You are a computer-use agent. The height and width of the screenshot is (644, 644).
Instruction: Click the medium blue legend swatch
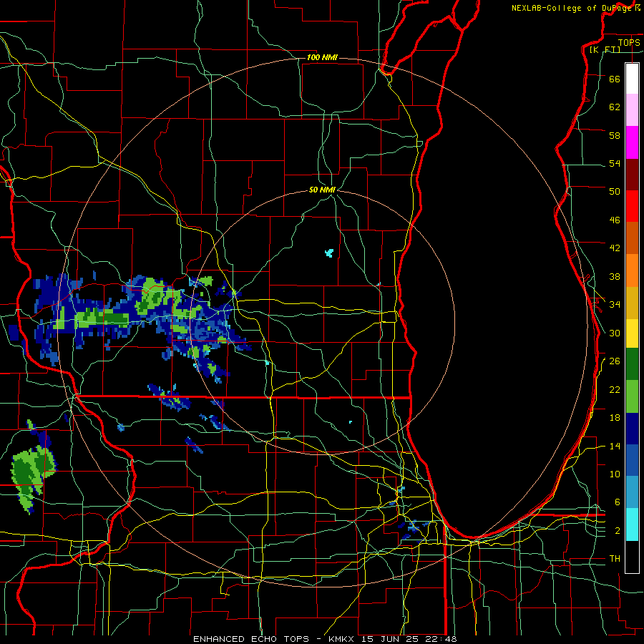(632, 461)
